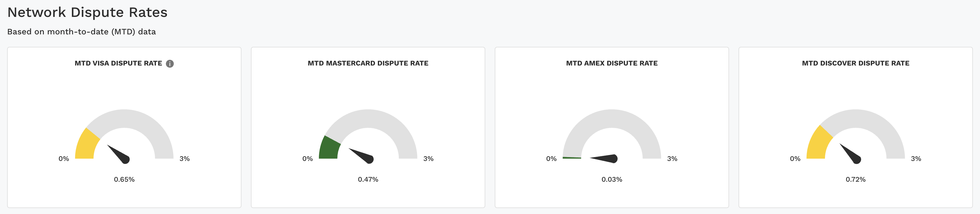Click the 0.03% Amex dispute rate value
The width and height of the screenshot is (980, 214).
[x=612, y=179]
